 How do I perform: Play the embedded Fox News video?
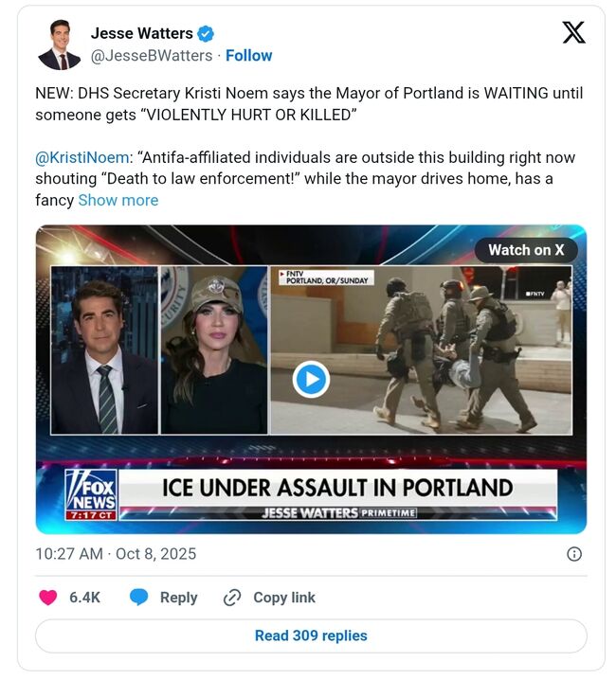[x=311, y=380]
